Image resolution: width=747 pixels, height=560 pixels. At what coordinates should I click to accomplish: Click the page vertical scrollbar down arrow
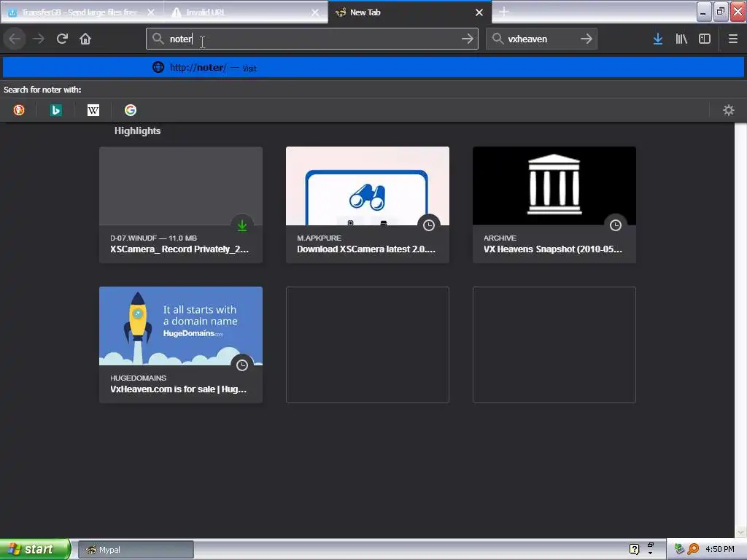pos(740,532)
